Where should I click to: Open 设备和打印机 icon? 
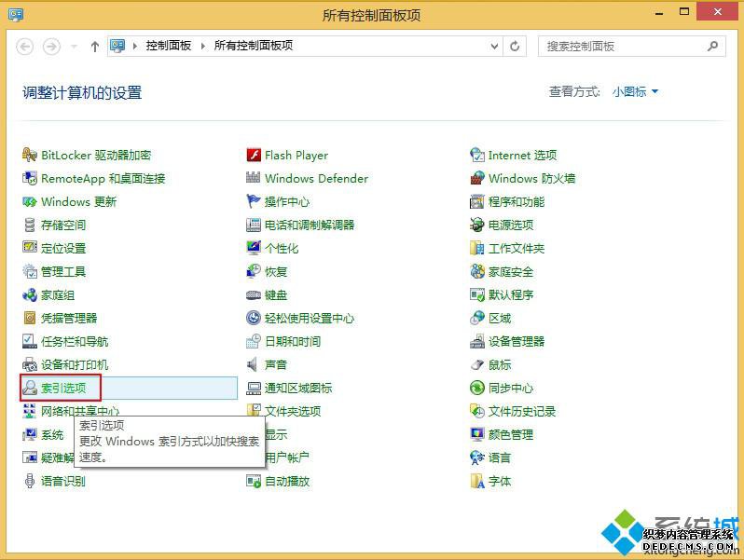(x=30, y=364)
